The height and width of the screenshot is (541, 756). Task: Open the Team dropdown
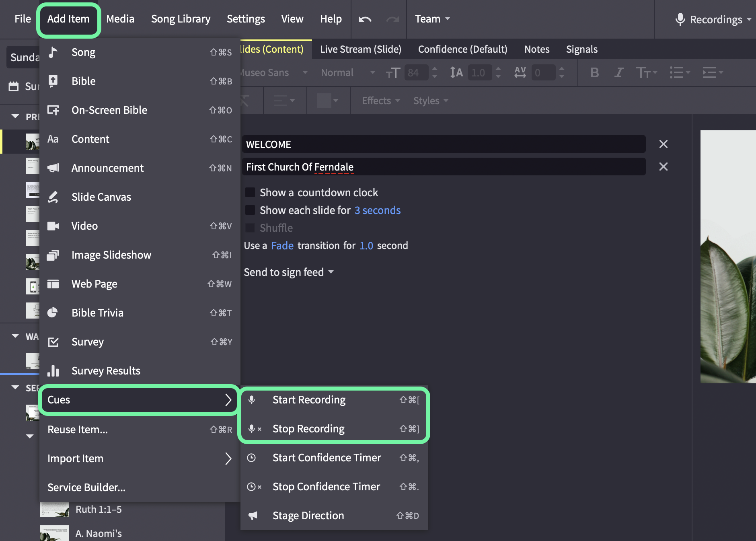433,19
